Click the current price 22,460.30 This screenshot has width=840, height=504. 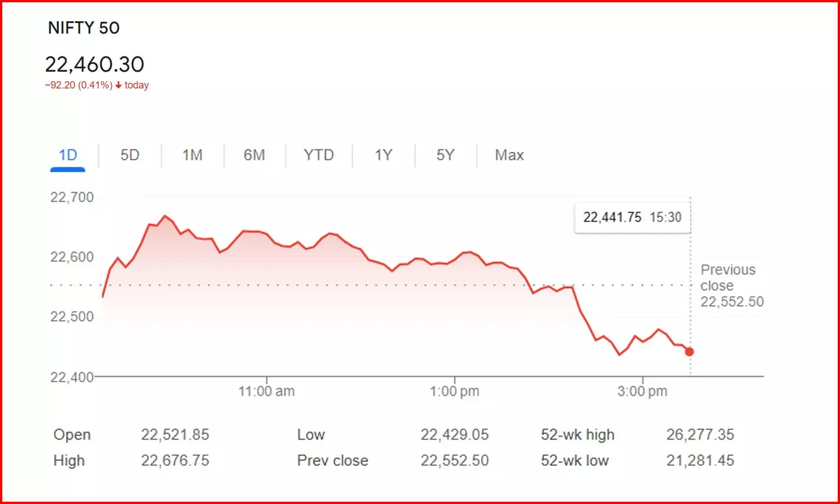[95, 64]
